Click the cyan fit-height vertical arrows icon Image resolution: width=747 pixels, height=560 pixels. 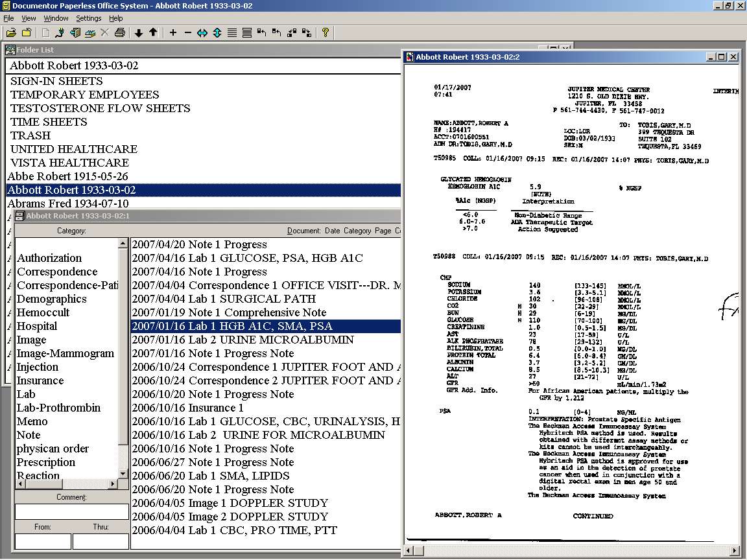(x=217, y=32)
